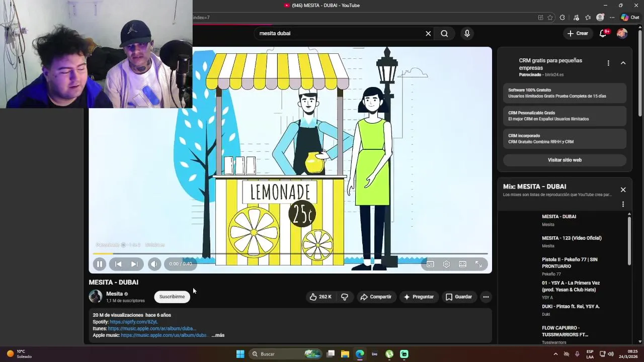Click the mix playlist scrollbar

point(629,240)
